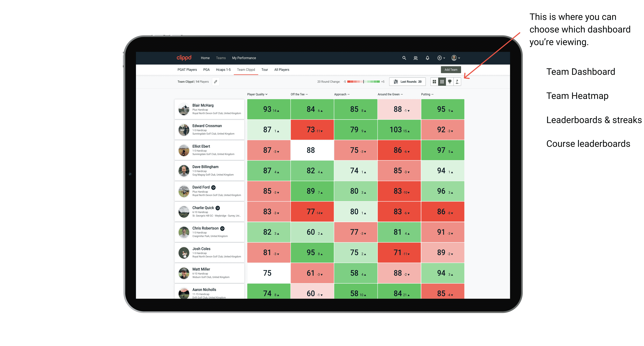Open the Teams menu in navigation
The width and height of the screenshot is (644, 346).
click(220, 58)
